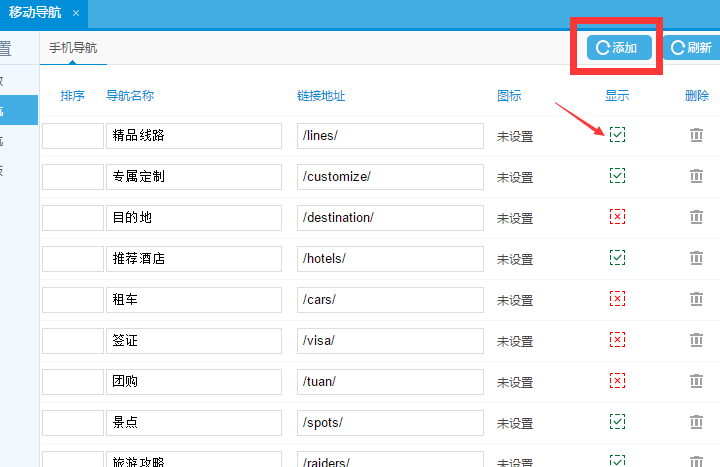This screenshot has width=720, height=467.
Task: Click the /lines/ link address field
Action: tap(389, 136)
